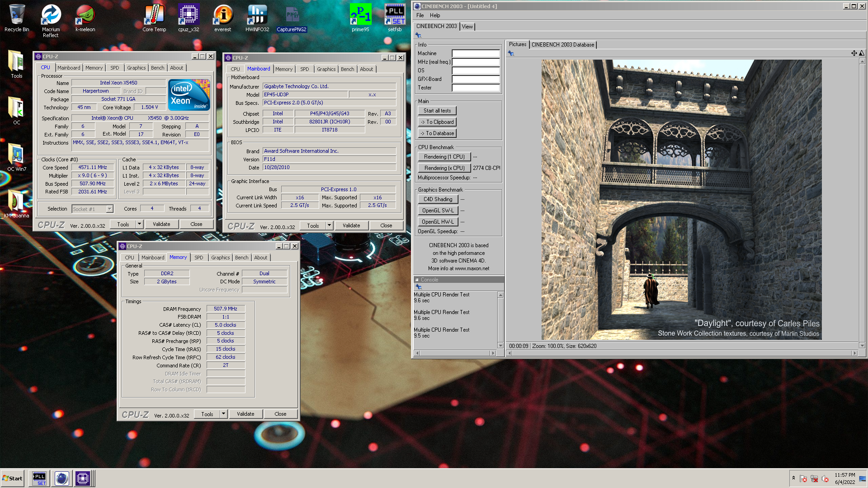868x488 pixels.
Task: Start the C4D Shading benchmark
Action: 438,199
